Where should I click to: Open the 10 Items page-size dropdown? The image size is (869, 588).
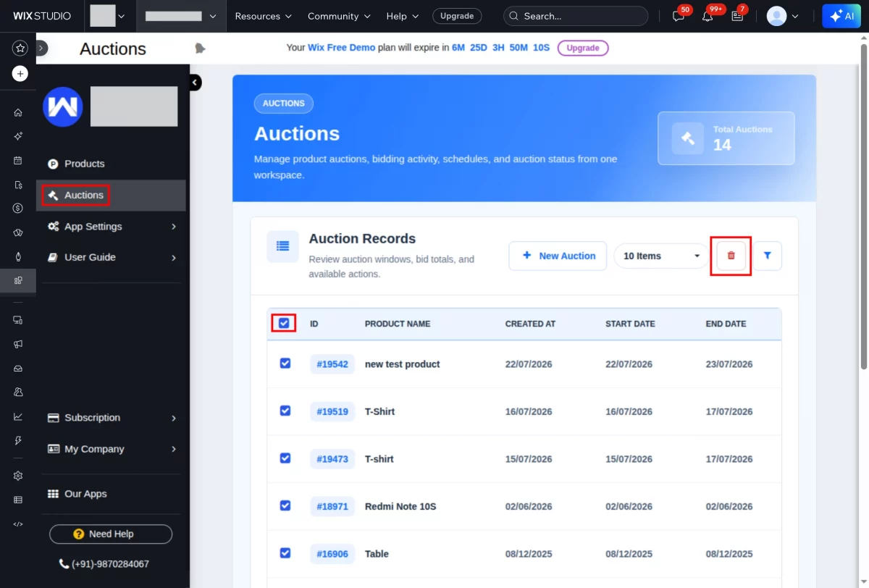(661, 256)
